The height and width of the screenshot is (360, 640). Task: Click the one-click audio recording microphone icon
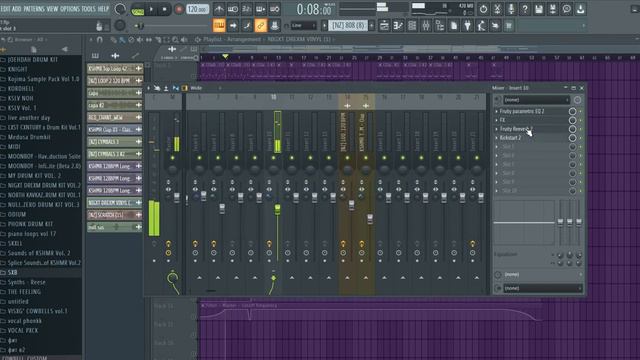coord(511,9)
